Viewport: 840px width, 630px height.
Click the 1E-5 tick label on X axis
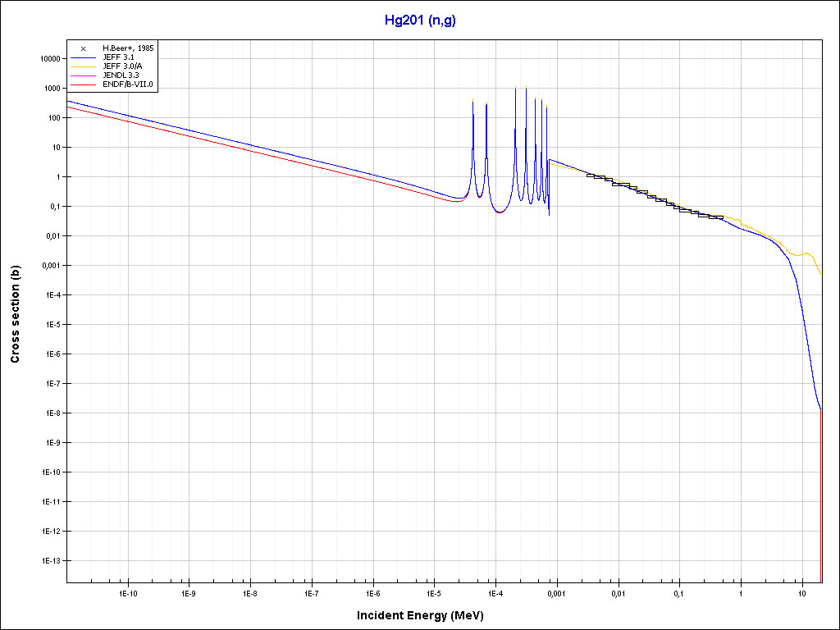point(434,593)
